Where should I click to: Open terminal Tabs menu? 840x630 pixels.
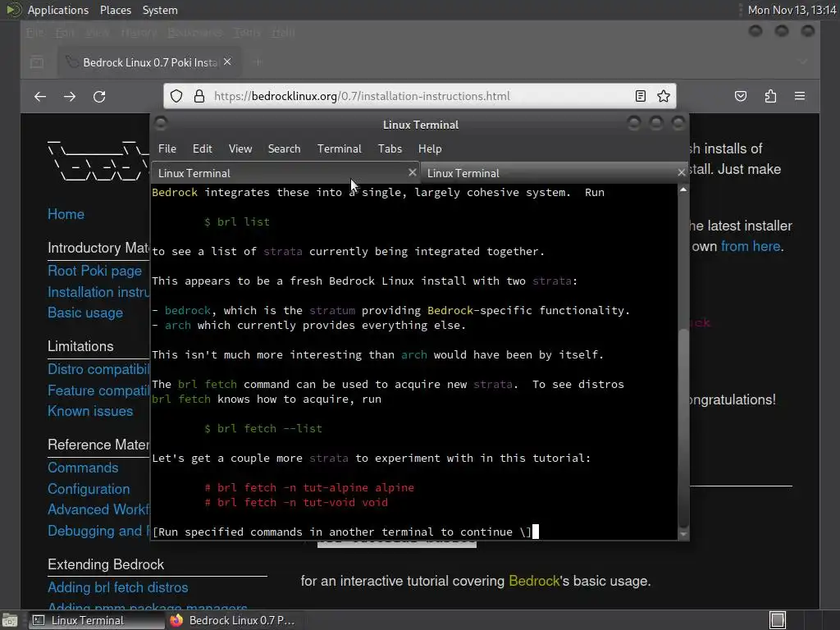point(390,149)
